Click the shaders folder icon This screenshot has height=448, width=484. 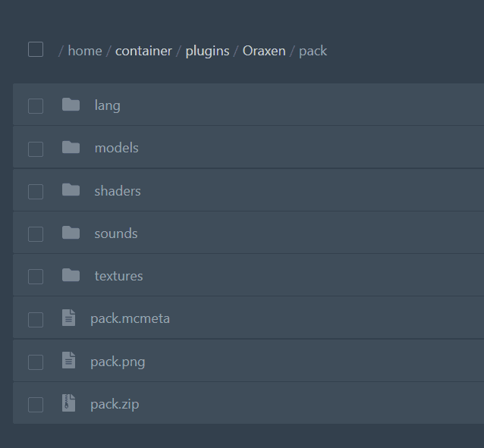coord(71,190)
